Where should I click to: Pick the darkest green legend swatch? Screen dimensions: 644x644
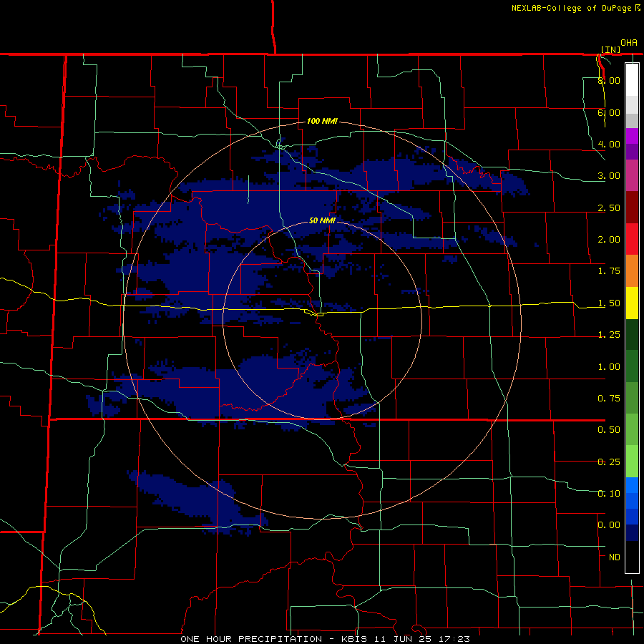tap(632, 334)
